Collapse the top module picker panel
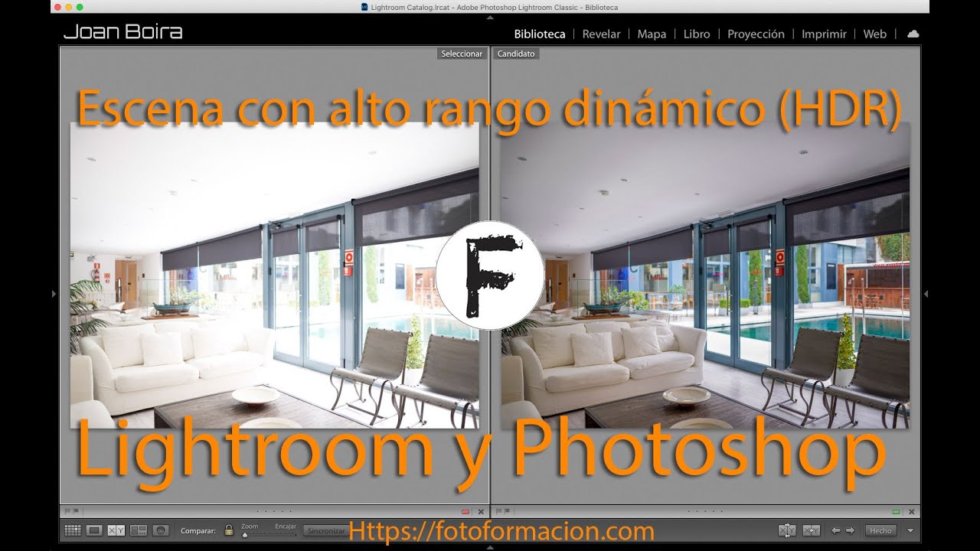The image size is (980, 551). [x=490, y=17]
